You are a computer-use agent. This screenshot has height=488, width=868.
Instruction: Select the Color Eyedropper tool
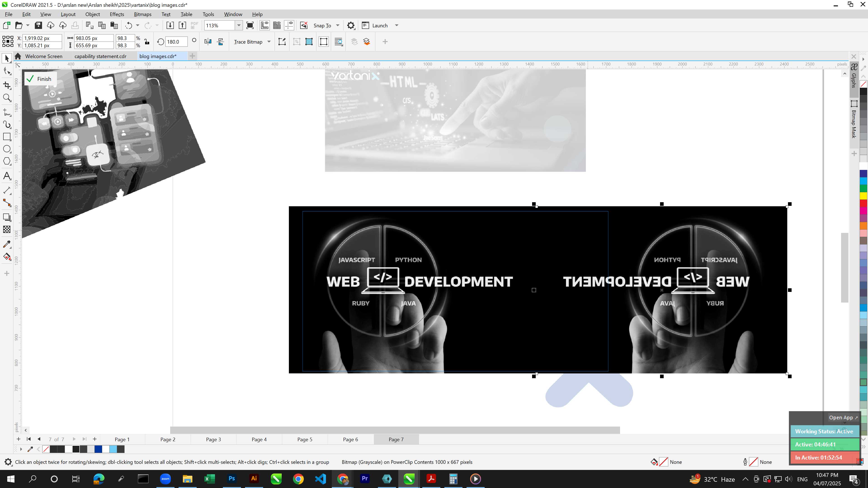(7, 244)
